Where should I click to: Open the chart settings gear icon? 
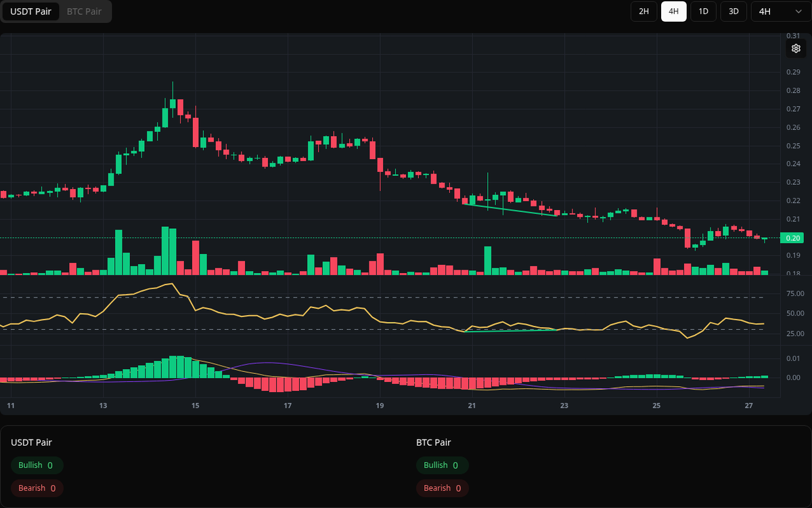click(795, 48)
